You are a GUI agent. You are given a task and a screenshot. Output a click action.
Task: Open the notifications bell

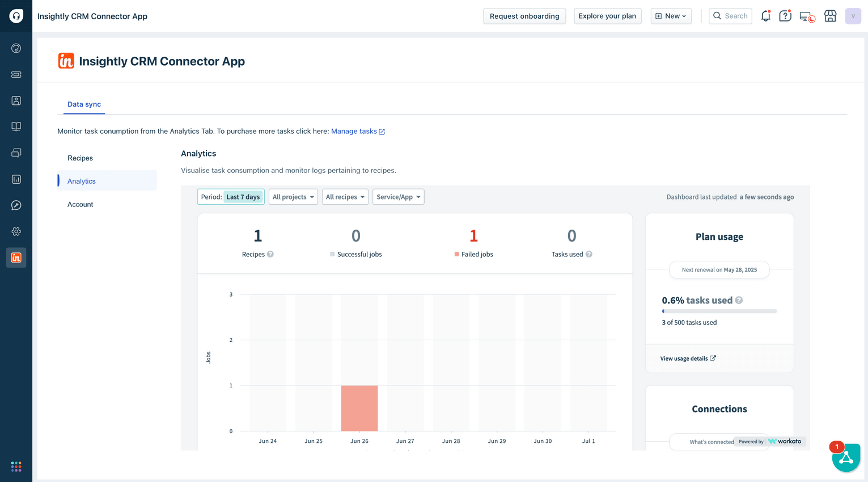[x=765, y=16]
